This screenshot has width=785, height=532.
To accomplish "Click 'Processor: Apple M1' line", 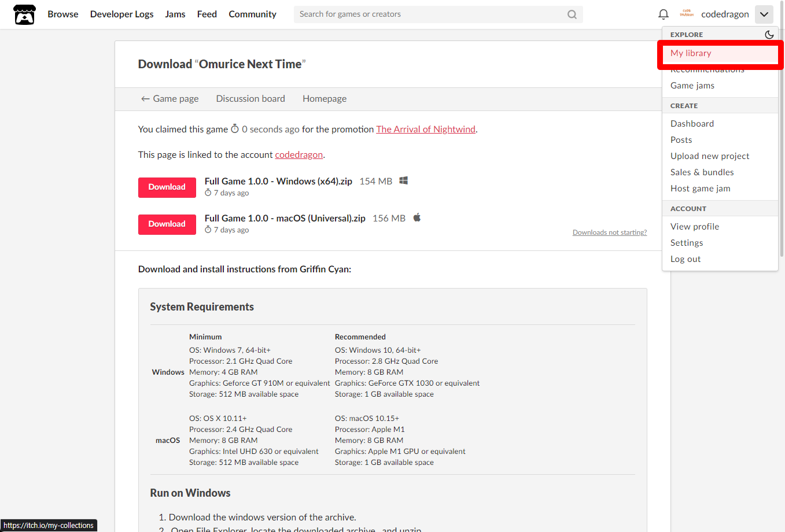I will [370, 430].
